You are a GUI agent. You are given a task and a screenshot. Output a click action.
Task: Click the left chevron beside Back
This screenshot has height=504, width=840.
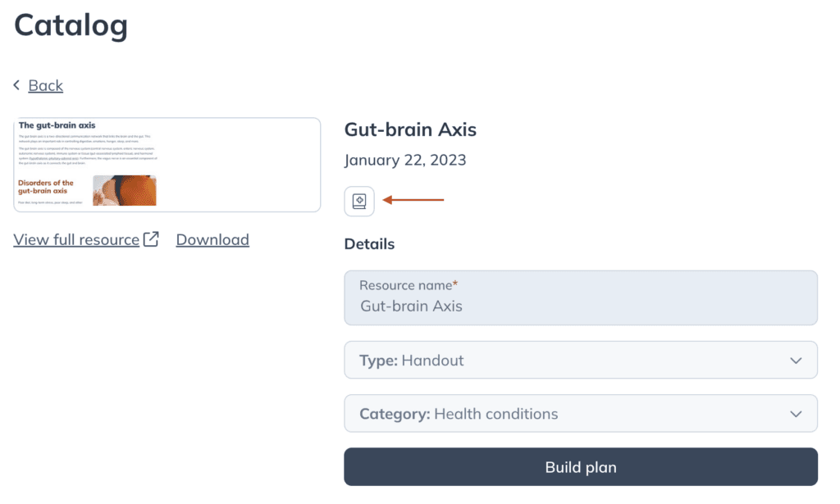16,85
